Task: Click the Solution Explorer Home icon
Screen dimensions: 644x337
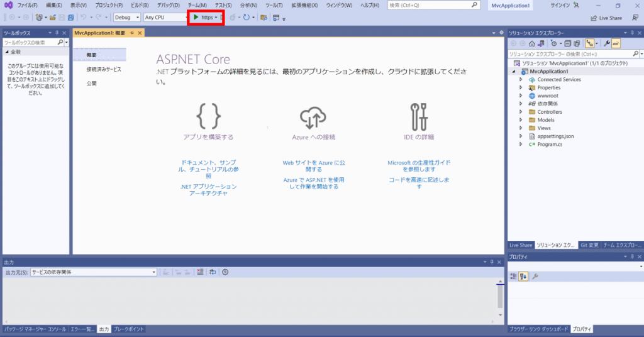Action: [532, 43]
